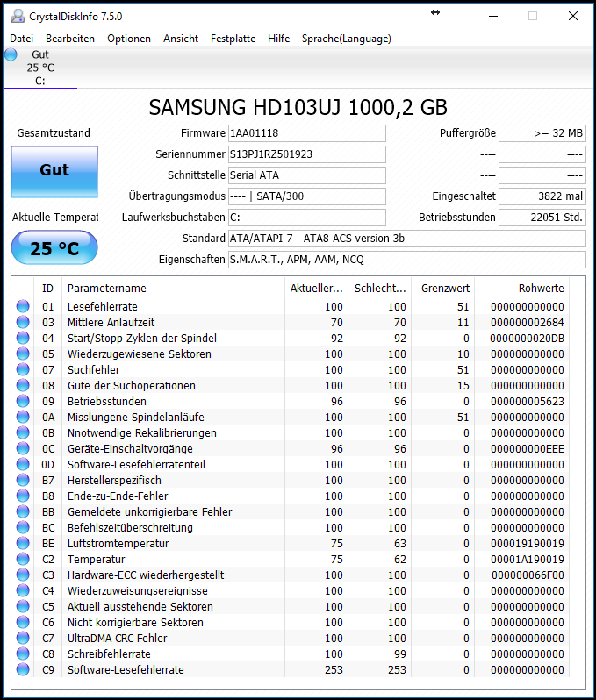The height and width of the screenshot is (700, 596).
Task: Click status orb of the C2 Temperatur row
Action: (x=23, y=559)
